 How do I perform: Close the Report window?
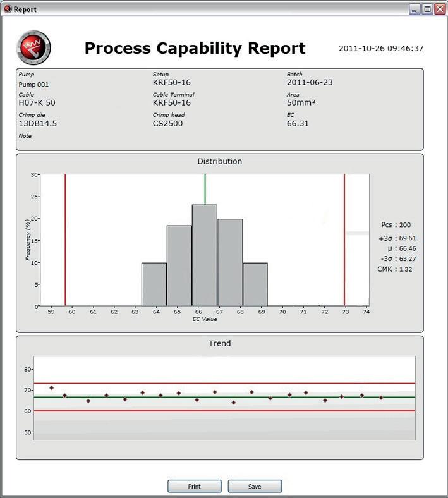click(x=440, y=9)
